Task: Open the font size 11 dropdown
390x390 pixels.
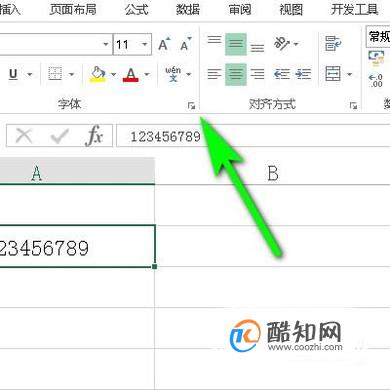Action: click(x=145, y=44)
